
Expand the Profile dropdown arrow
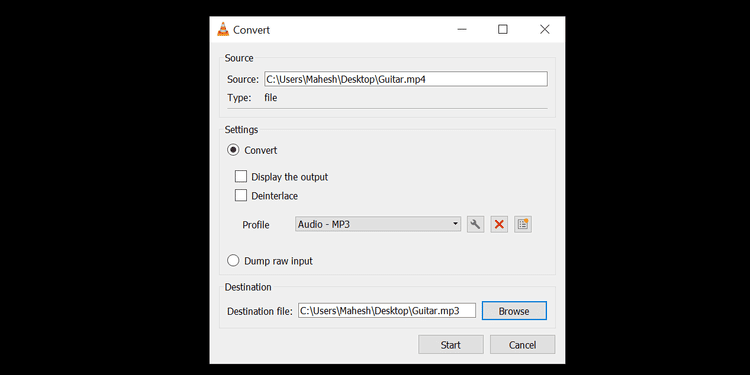(455, 224)
